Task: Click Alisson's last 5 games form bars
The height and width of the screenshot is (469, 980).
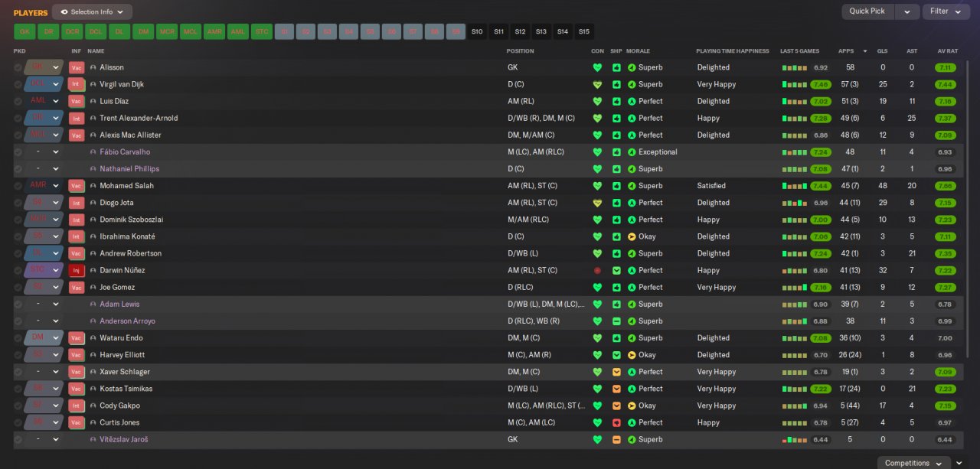Action: coord(795,67)
